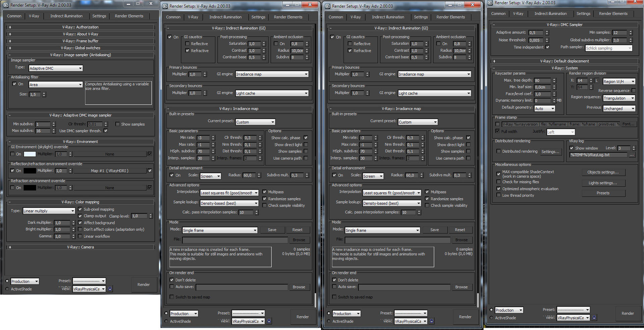Viewport: 644px width, 330px height.
Task: Toggle Use DMC sampler thresh checkbox
Action: pyautogui.click(x=106, y=131)
